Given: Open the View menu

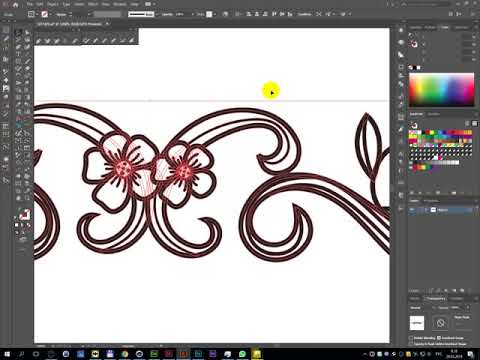Looking at the screenshot, I should coord(106,5).
